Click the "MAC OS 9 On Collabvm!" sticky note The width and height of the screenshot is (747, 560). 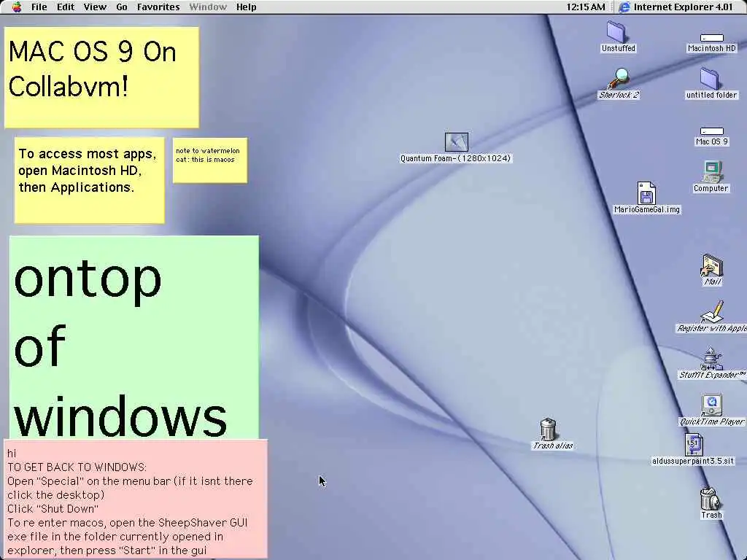(101, 77)
